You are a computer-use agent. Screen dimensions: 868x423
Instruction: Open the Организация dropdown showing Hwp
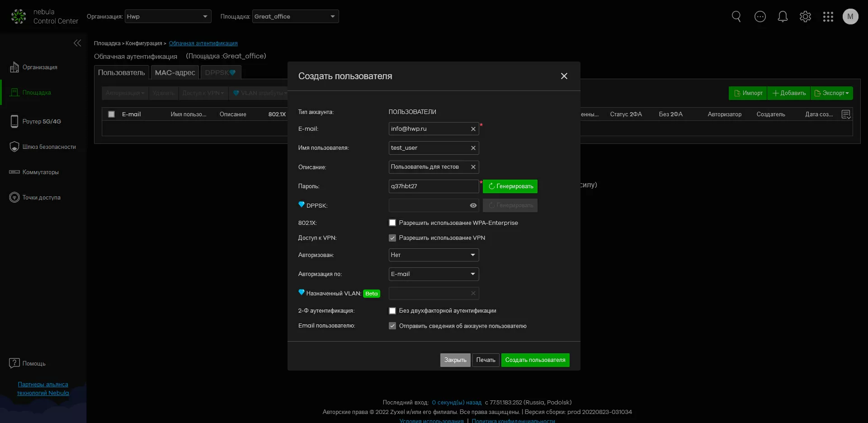(x=168, y=16)
